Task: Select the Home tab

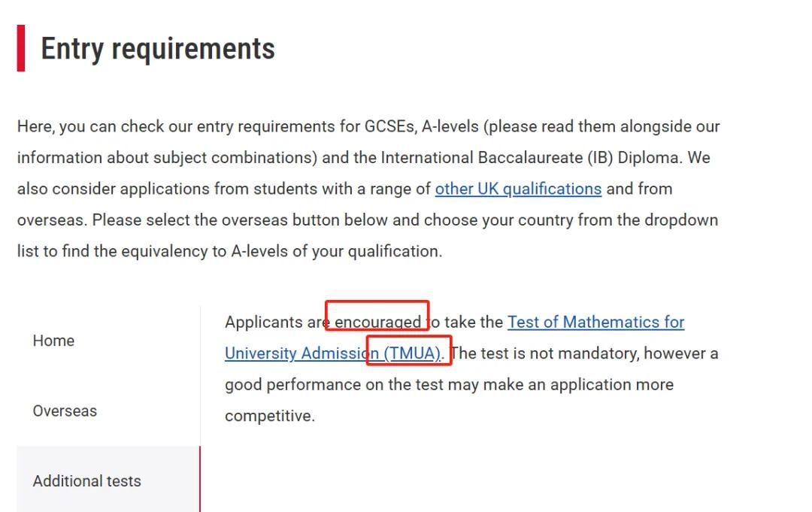Action: (x=53, y=341)
